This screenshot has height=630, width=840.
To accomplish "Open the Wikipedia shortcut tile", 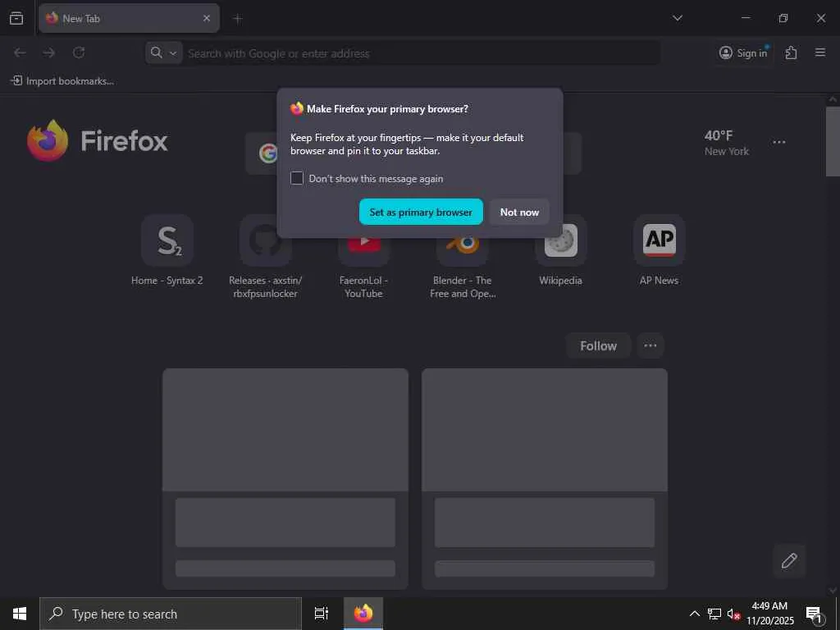I will [x=560, y=251].
